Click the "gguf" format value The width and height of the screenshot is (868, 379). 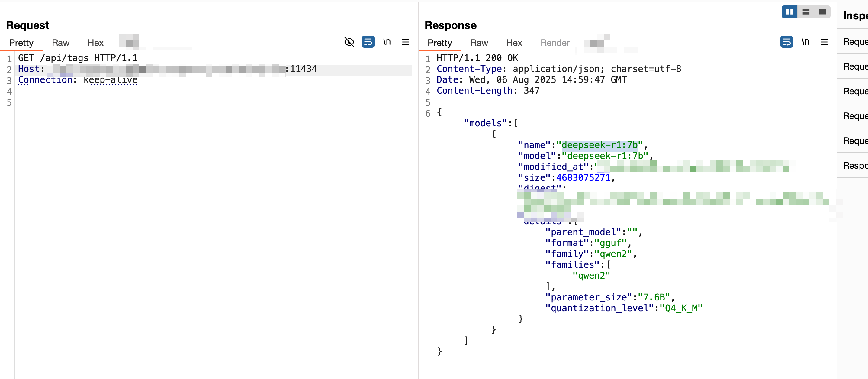[611, 243]
